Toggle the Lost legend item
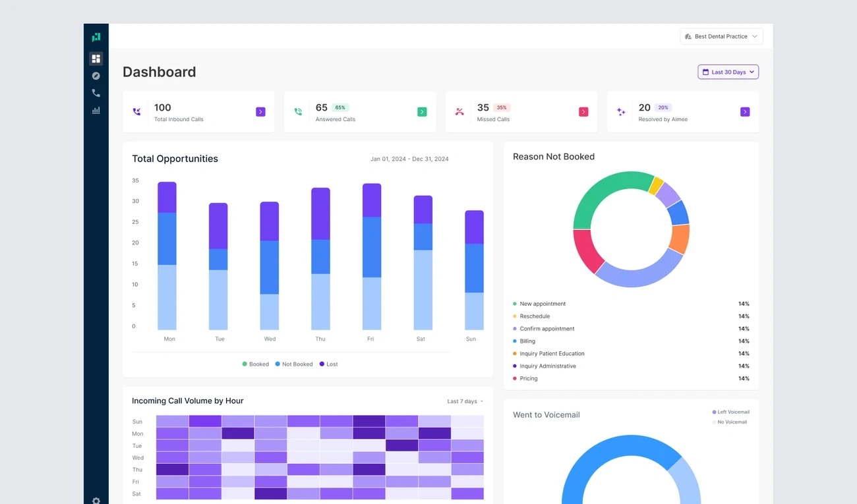Viewport: 857px width, 504px height. coord(329,364)
